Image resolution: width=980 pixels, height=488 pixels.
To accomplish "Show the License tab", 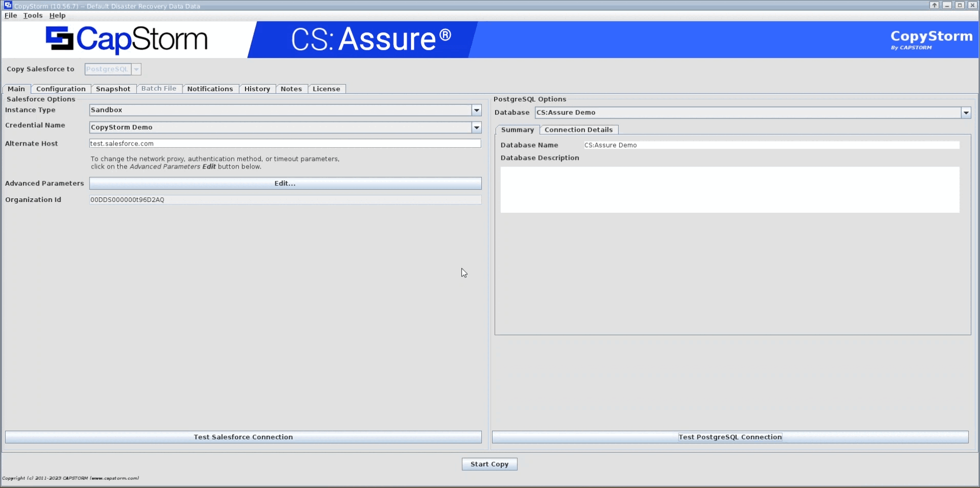I will (326, 89).
